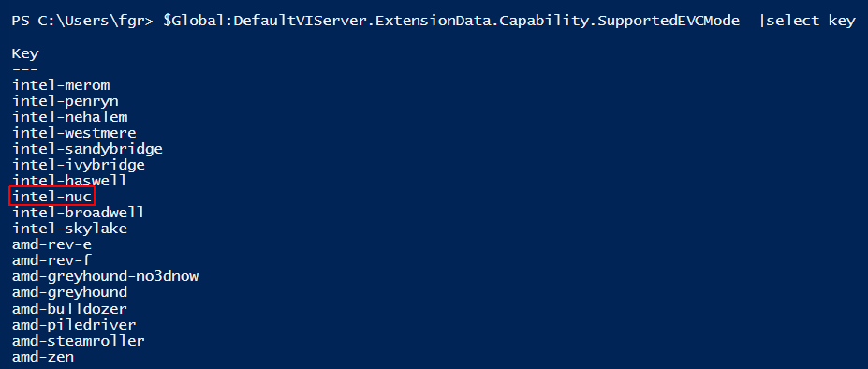Click the amd-piledriver output row
This screenshot has width=868, height=369.
[x=74, y=325]
